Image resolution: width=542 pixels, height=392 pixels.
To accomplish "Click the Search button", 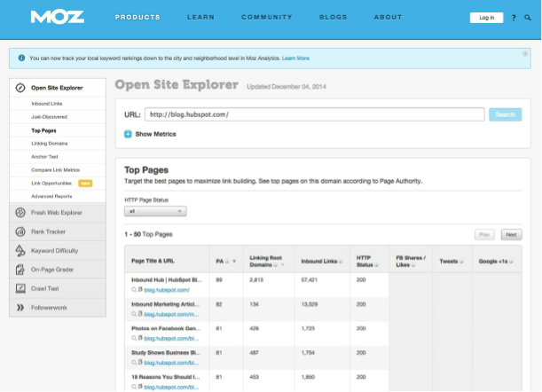I will coord(505,114).
